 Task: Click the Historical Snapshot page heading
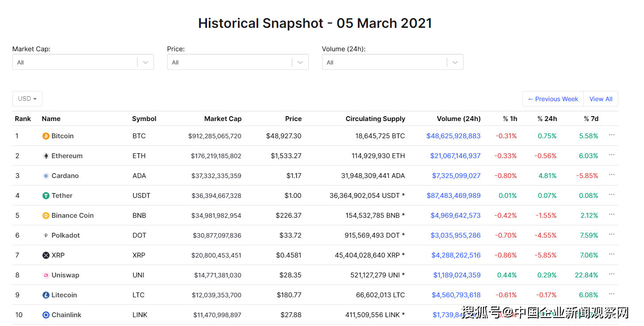pyautogui.click(x=315, y=23)
